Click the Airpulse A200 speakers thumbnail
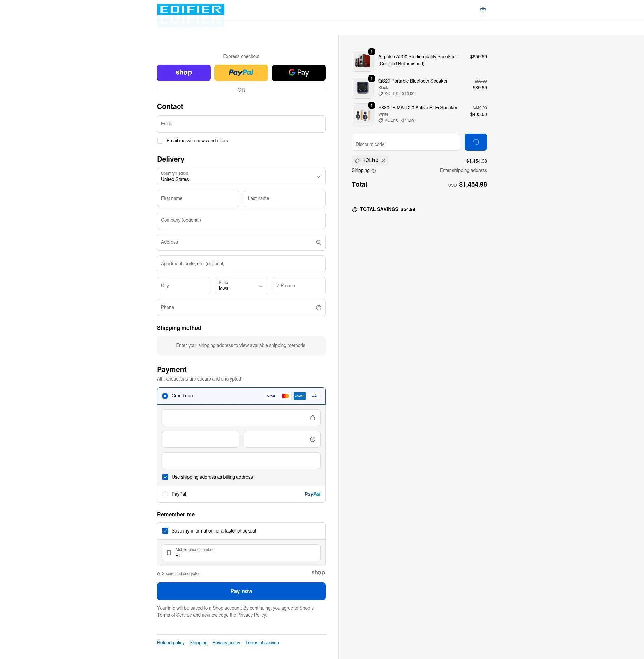This screenshot has width=644, height=659. [362, 61]
